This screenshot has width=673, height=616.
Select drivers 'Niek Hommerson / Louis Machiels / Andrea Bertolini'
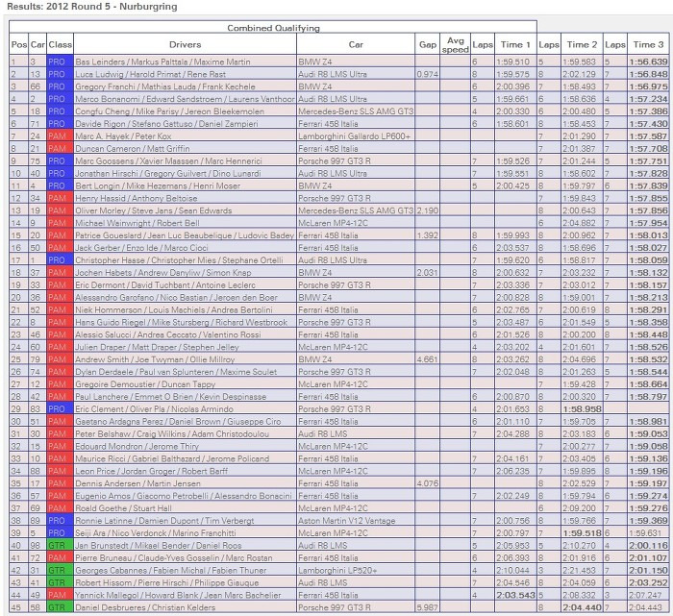pyautogui.click(x=174, y=310)
